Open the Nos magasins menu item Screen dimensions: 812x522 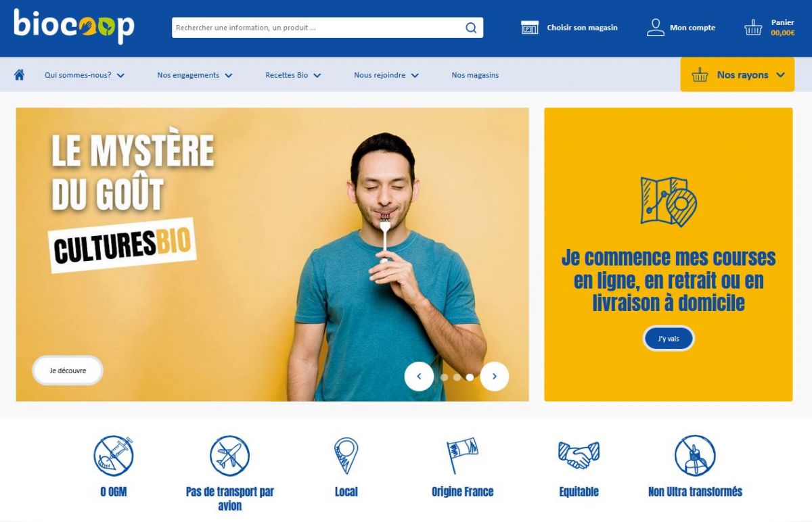(x=475, y=75)
